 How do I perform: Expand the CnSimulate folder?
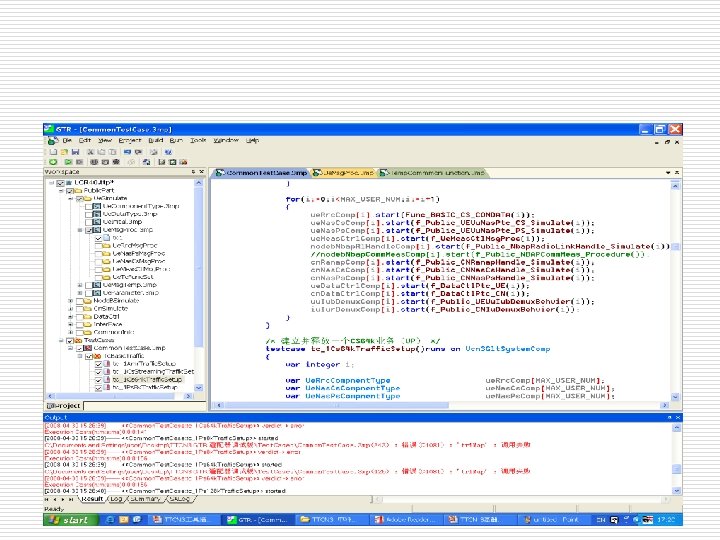tap(71, 309)
